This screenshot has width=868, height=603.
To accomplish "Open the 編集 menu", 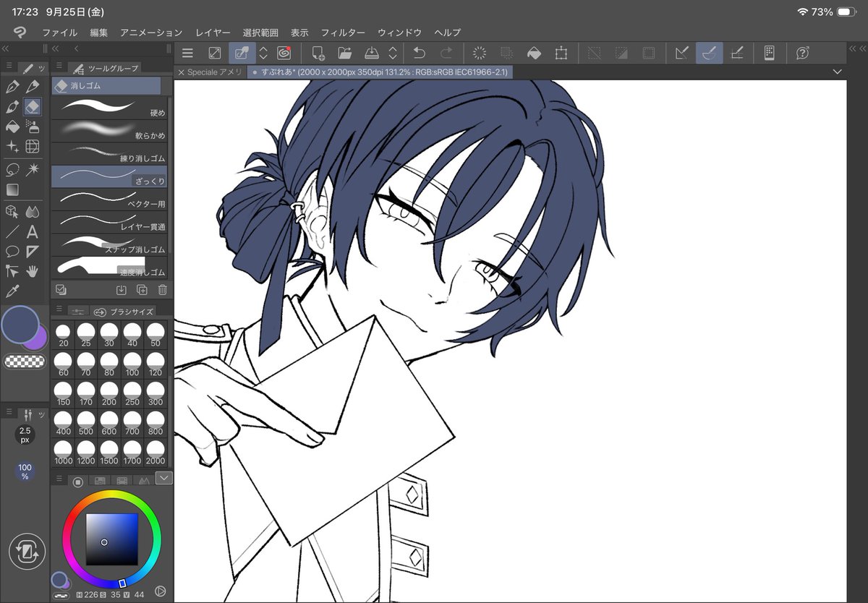I will 99,33.
